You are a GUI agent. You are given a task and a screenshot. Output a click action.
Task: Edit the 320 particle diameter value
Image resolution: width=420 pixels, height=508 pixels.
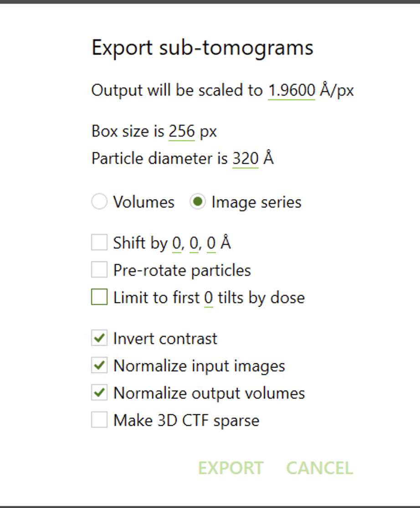coord(245,159)
